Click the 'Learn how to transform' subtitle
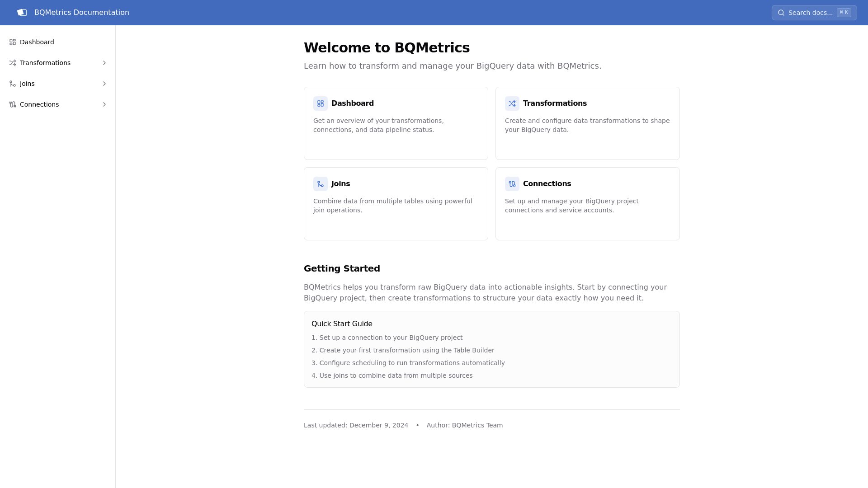The width and height of the screenshot is (868, 488). (453, 66)
